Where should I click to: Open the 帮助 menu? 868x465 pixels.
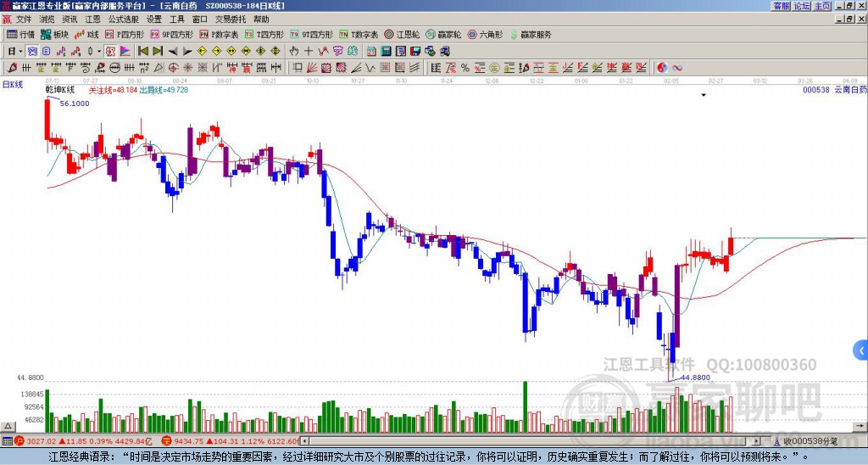261,20
